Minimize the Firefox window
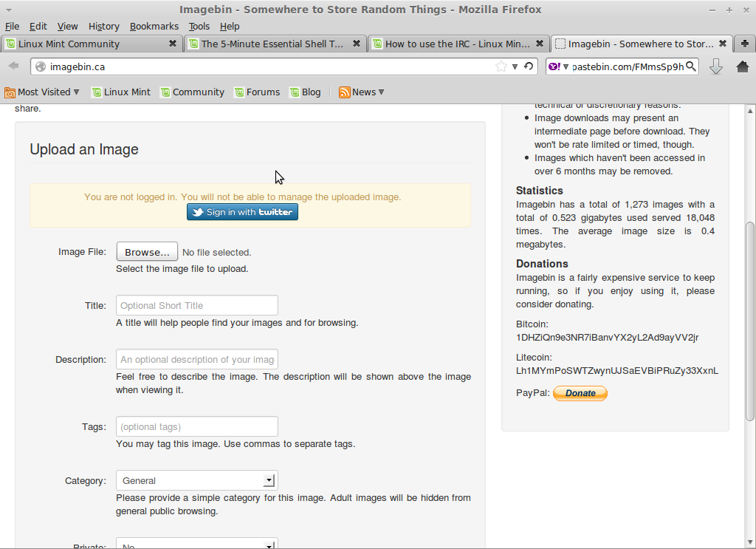The image size is (756, 549). pos(712,10)
